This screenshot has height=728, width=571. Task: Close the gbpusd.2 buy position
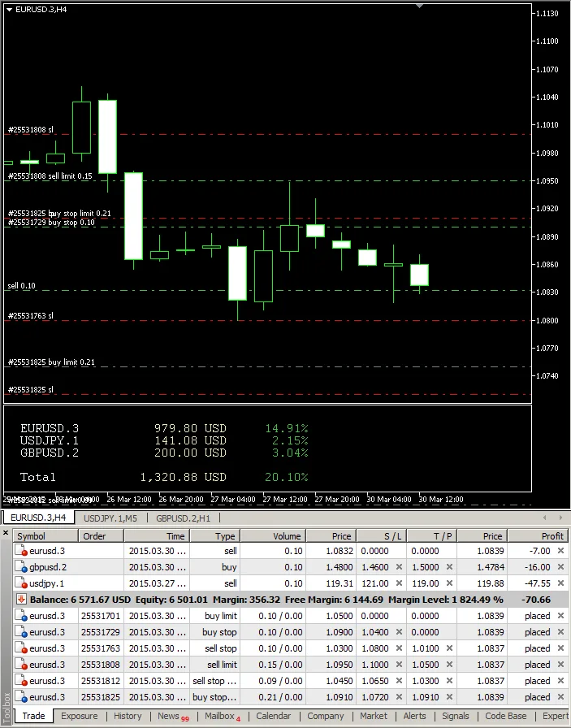click(x=560, y=567)
